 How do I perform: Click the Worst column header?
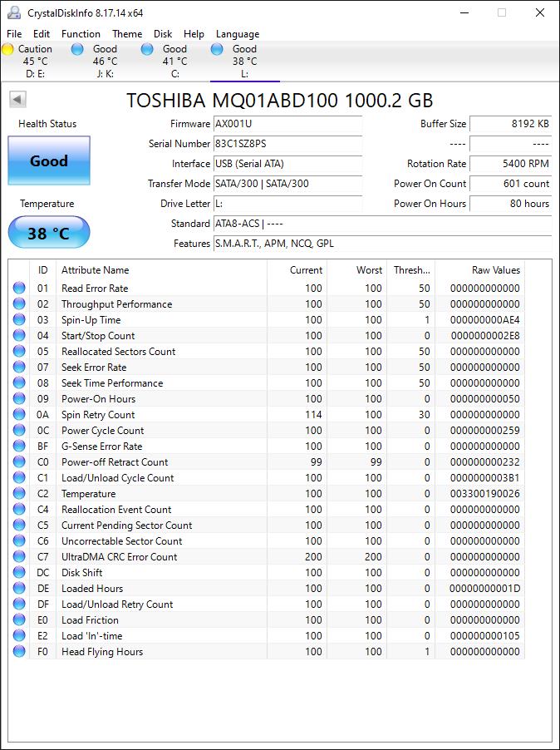[x=356, y=269]
